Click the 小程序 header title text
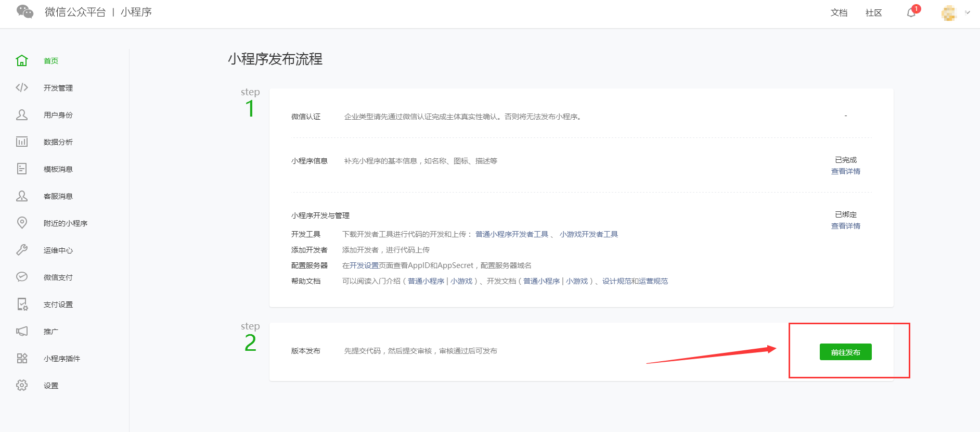The height and width of the screenshot is (432, 980). click(136, 12)
